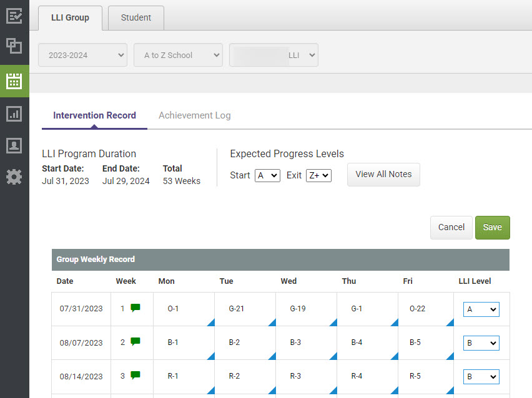Expand the Start expected progress level dropdown
This screenshot has width=532, height=398.
(x=267, y=175)
